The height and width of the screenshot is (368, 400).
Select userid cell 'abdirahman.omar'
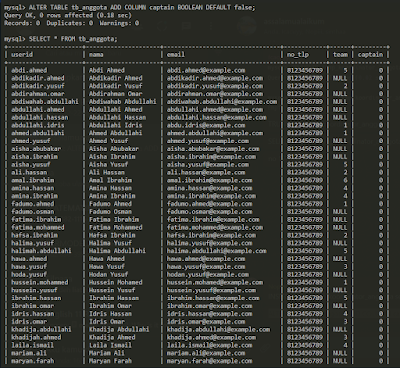pyautogui.click(x=38, y=94)
